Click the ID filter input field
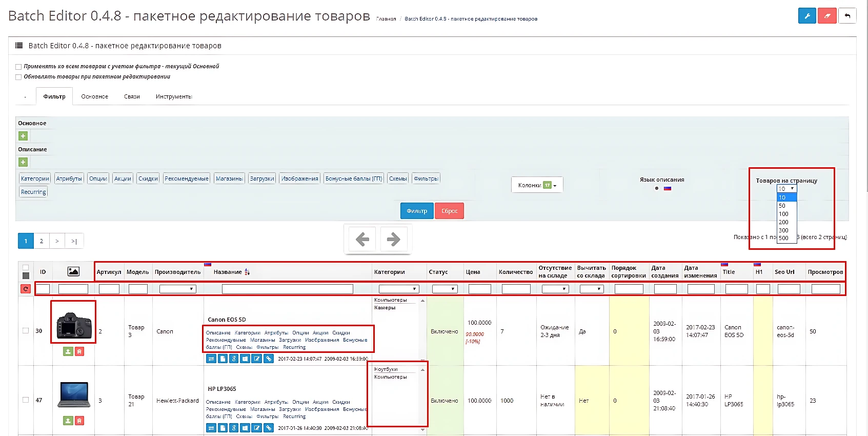The height and width of the screenshot is (436, 868). click(43, 289)
